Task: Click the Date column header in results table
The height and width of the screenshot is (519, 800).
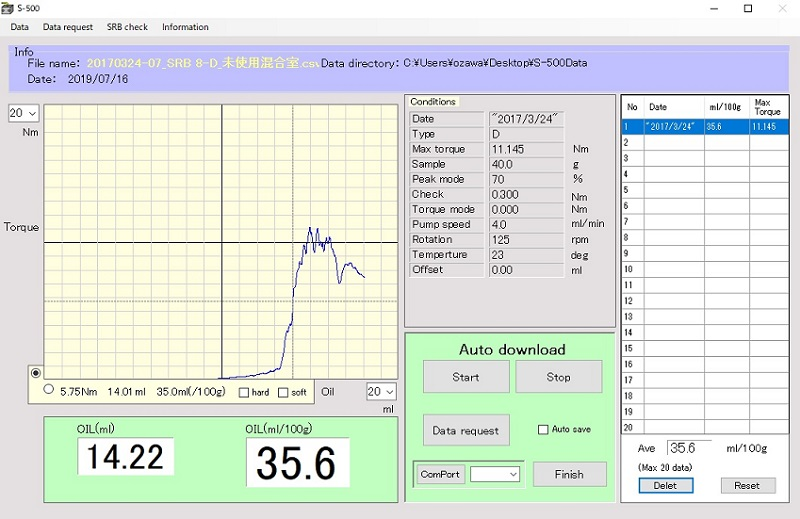Action: pyautogui.click(x=674, y=107)
